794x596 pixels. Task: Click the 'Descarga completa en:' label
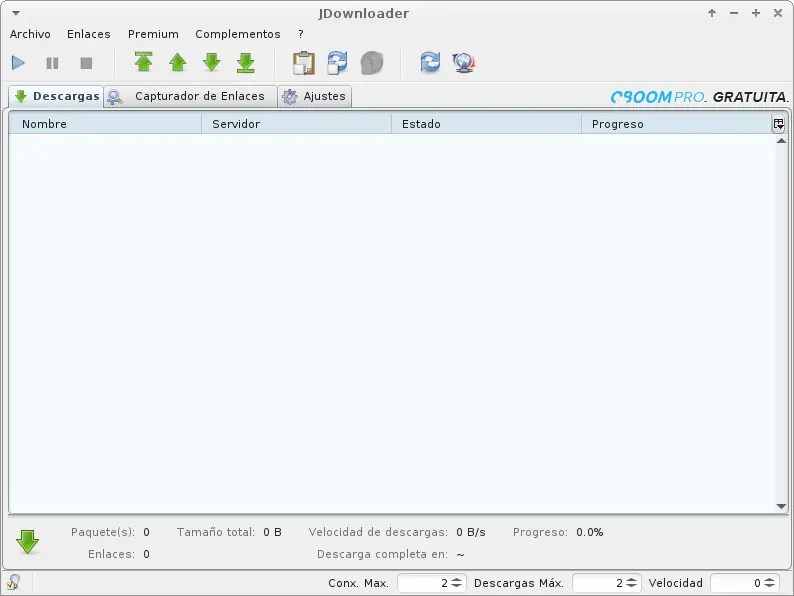click(382, 554)
